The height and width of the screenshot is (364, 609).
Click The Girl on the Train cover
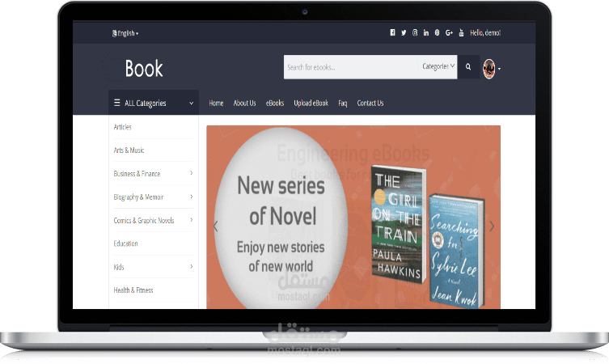pyautogui.click(x=399, y=224)
